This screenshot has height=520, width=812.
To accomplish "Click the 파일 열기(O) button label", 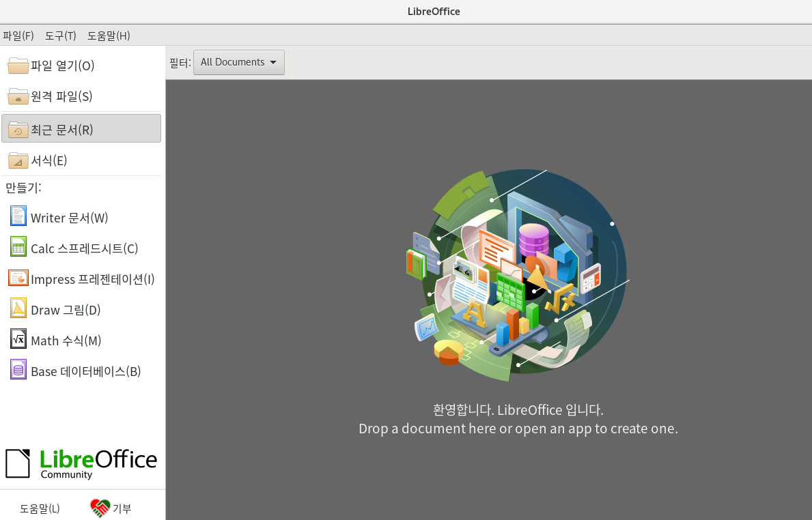I will [63, 66].
